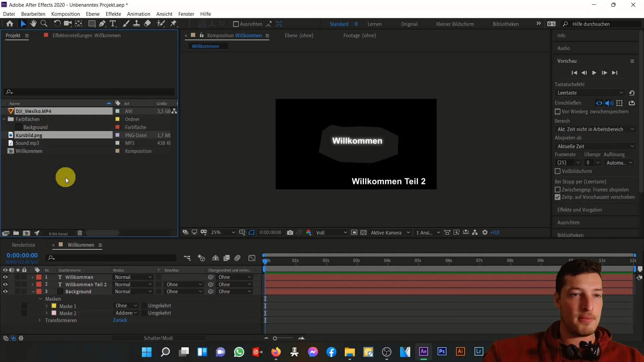Click Zurück button in timeline panel
The image size is (644, 362).
tap(120, 320)
